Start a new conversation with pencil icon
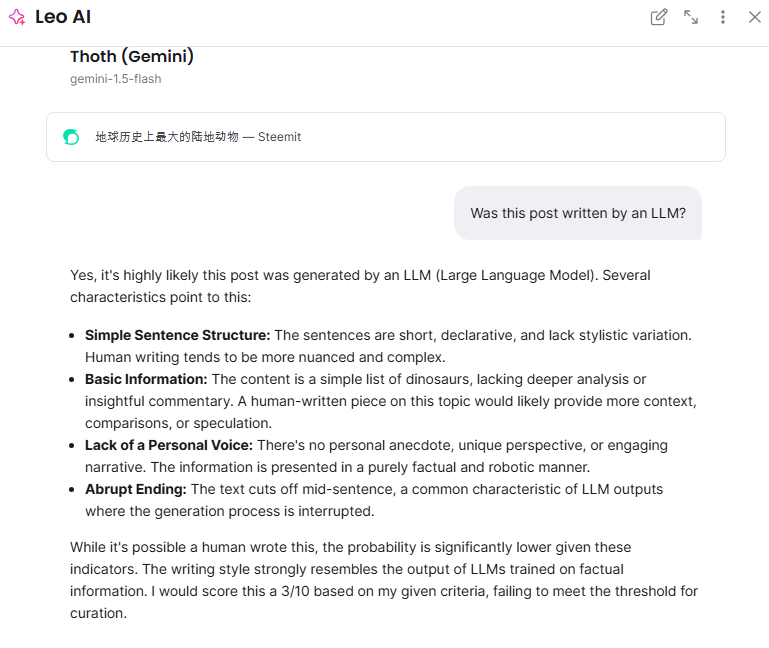This screenshot has width=769, height=648. click(659, 17)
